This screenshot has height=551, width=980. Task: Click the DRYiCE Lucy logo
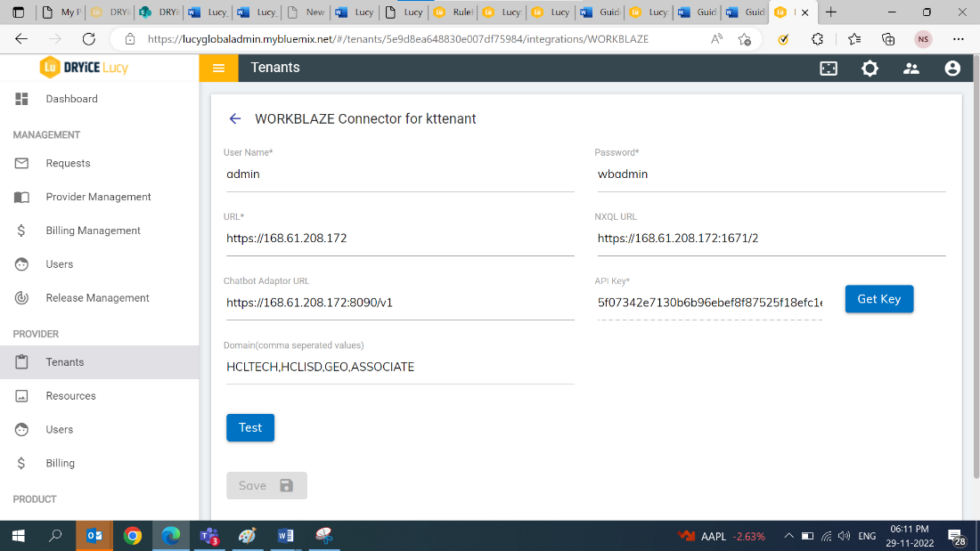84,68
